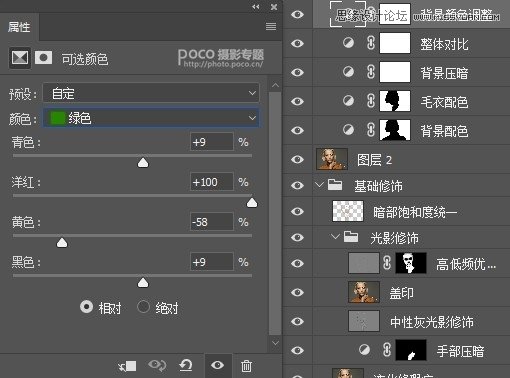Open the Properties panel menu icon
Image resolution: width=510 pixels, height=378 pixels.
click(x=271, y=26)
